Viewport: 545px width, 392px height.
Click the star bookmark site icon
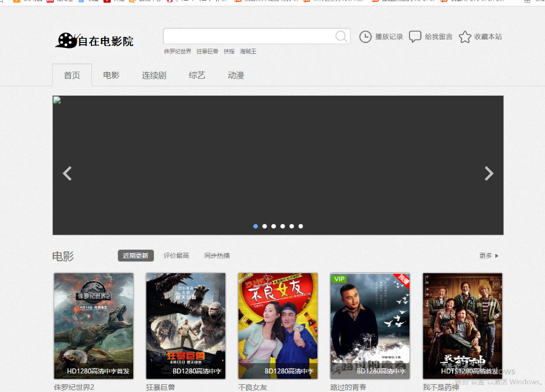click(464, 37)
